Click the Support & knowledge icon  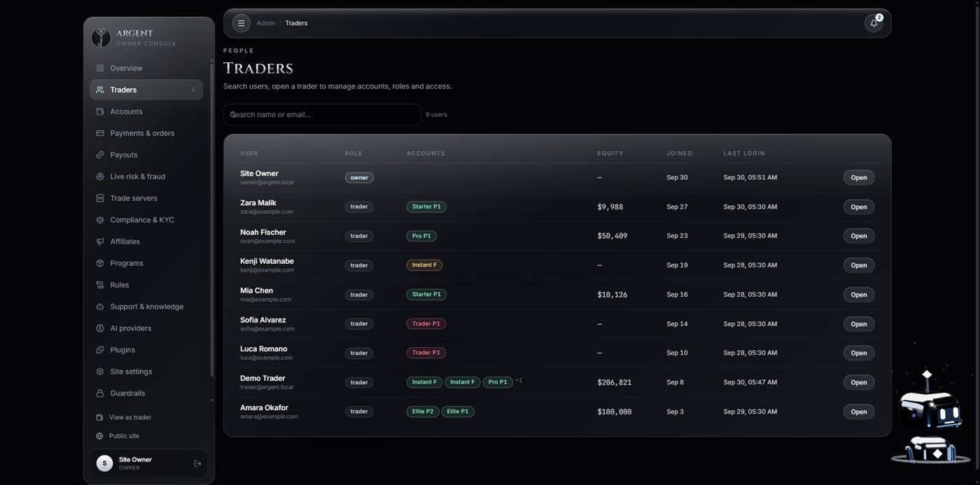tap(100, 307)
